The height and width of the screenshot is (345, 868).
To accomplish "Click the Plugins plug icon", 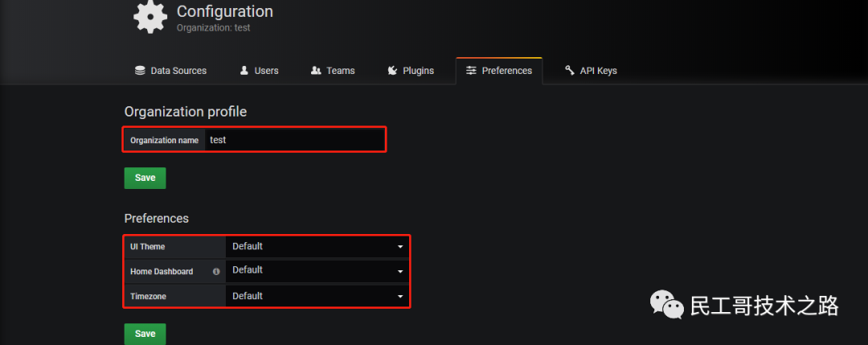I will [x=392, y=71].
